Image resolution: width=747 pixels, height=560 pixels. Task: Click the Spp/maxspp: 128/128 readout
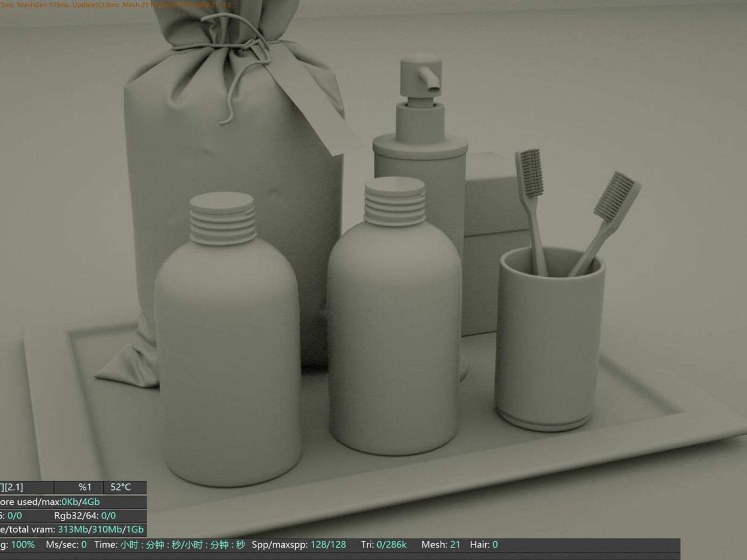[x=299, y=545]
